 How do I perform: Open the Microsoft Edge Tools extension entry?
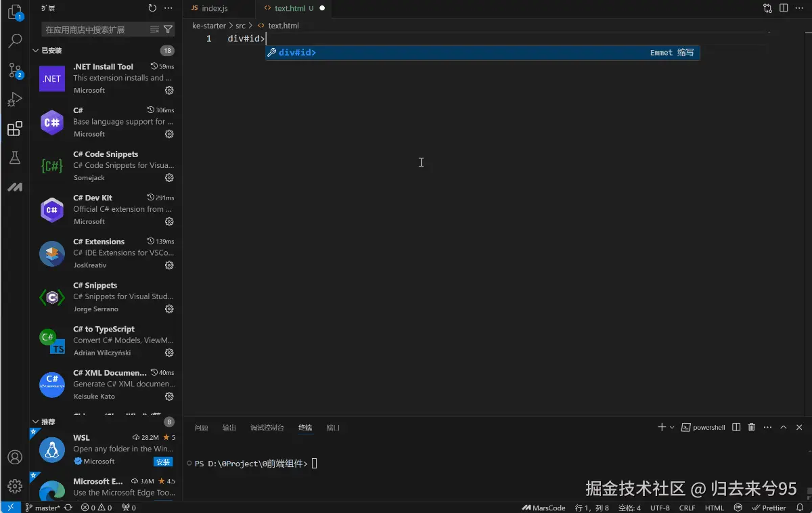(x=106, y=487)
